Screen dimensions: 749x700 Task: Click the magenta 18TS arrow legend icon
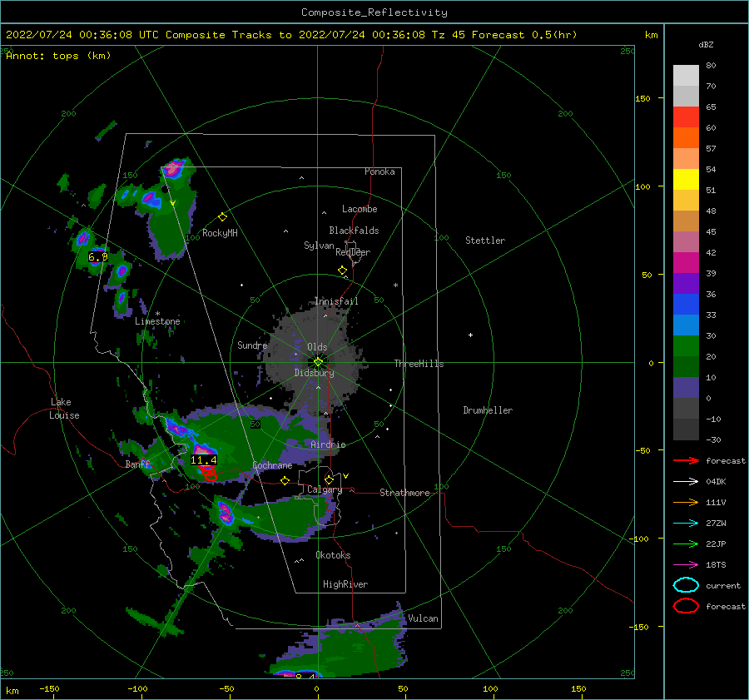686,565
